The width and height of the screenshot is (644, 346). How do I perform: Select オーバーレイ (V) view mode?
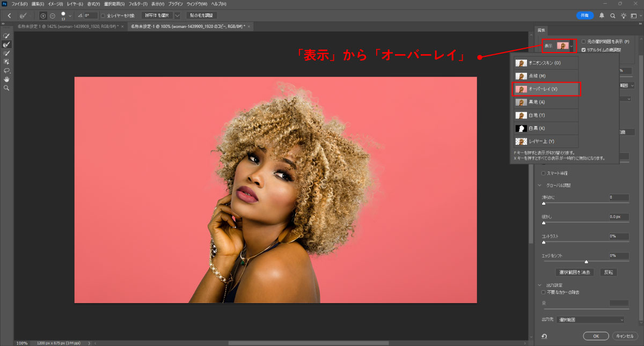[x=546, y=89]
